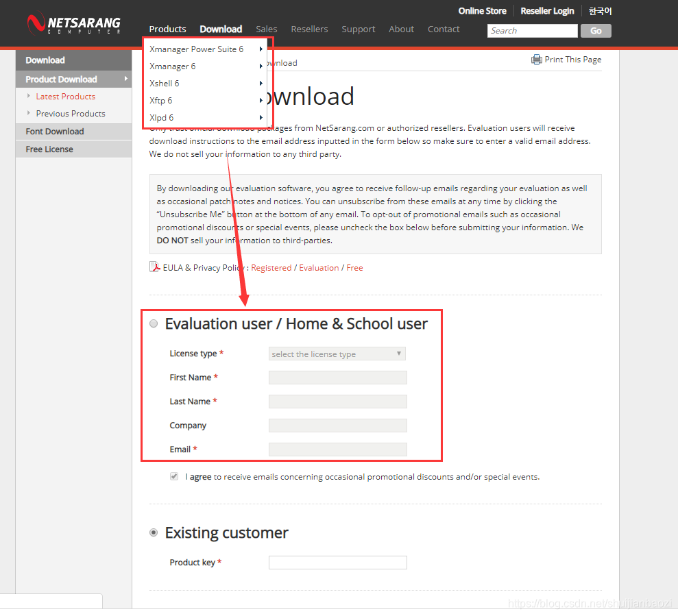Open the Support menu
Image resolution: width=678 pixels, height=616 pixels.
(359, 29)
